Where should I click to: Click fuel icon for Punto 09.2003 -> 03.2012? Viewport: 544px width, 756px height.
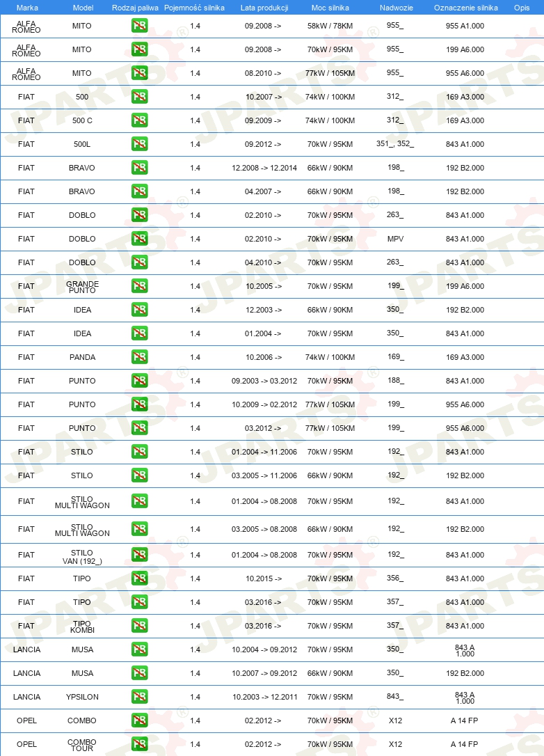click(140, 380)
